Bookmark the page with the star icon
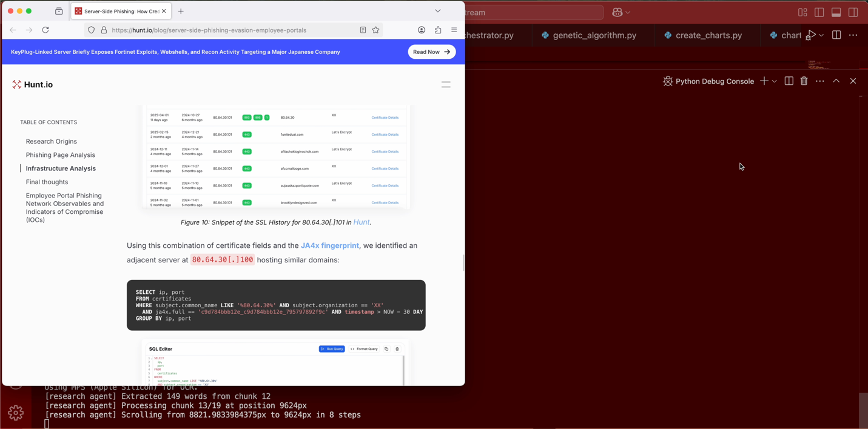The image size is (868, 429). coord(375,30)
